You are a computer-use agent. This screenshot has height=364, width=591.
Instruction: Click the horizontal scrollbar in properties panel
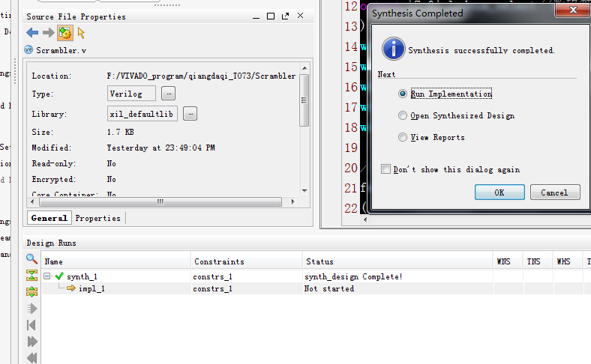pos(157,202)
